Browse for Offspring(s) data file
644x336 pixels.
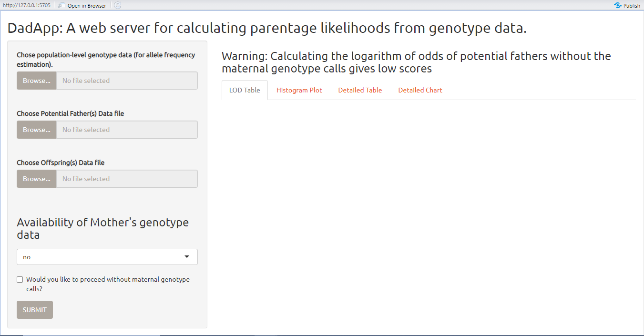point(37,179)
